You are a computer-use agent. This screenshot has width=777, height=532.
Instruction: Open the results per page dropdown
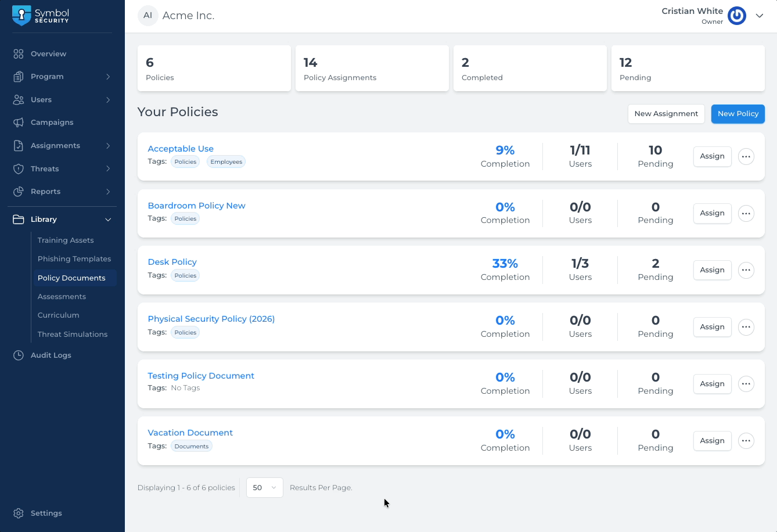click(264, 488)
